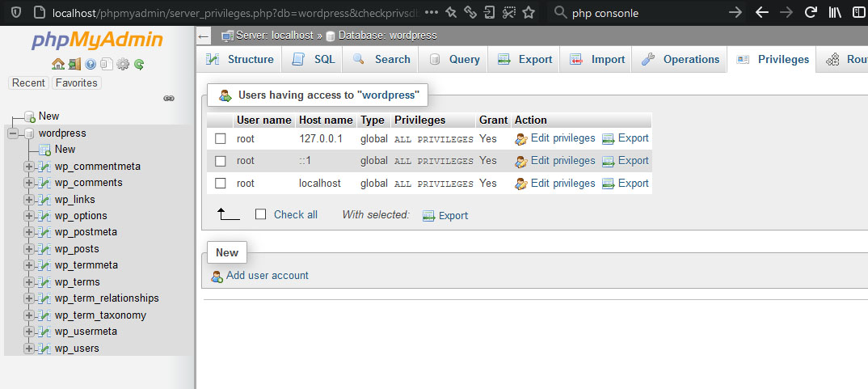
Task: Open the Structure tab
Action: click(239, 59)
